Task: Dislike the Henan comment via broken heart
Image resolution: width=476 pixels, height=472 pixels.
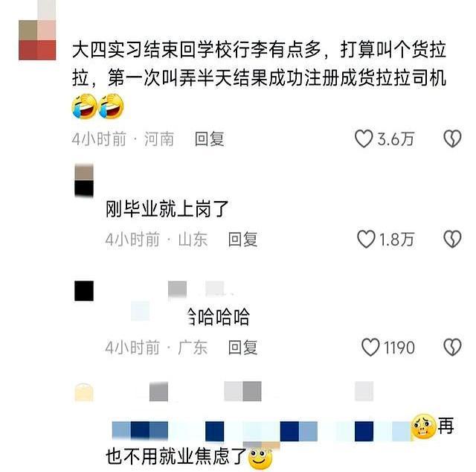Action: coord(452,138)
